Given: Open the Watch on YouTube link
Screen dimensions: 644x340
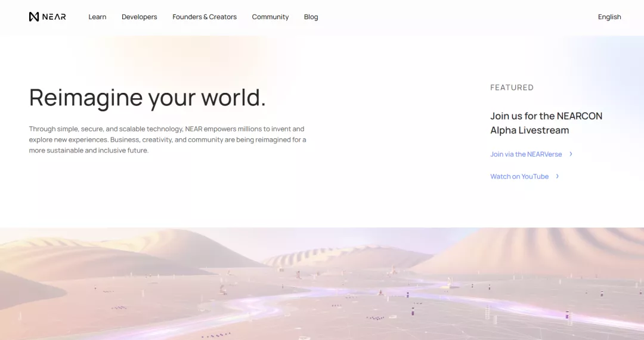Looking at the screenshot, I should [x=519, y=176].
